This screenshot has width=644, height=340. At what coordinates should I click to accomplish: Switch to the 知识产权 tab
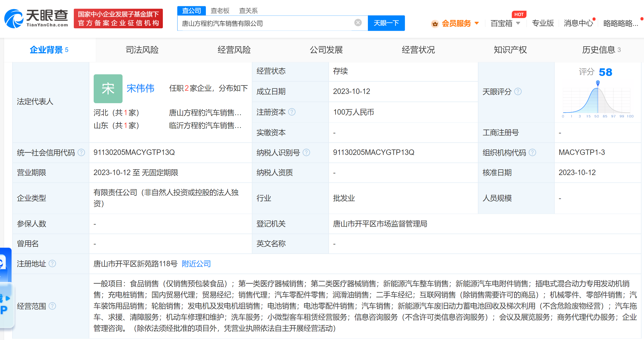(x=510, y=50)
